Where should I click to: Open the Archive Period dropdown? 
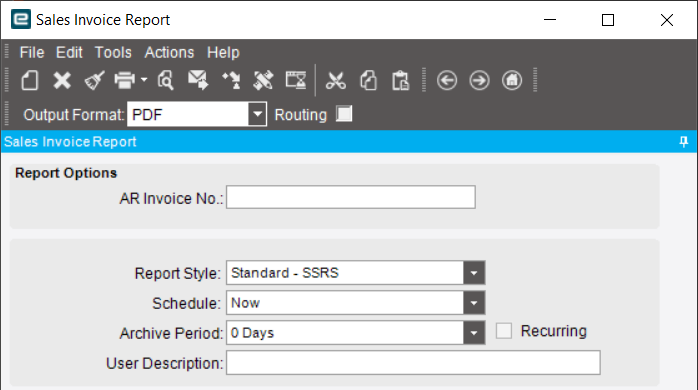[x=474, y=333]
